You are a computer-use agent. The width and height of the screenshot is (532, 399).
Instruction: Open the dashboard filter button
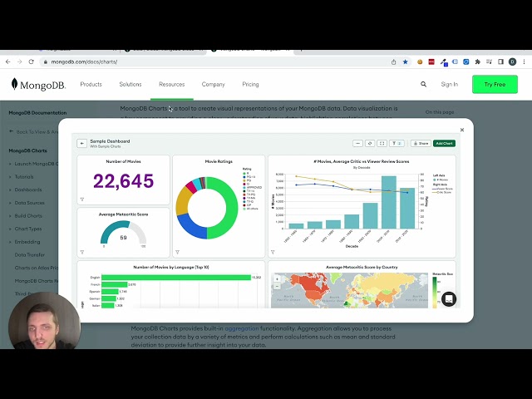397,143
